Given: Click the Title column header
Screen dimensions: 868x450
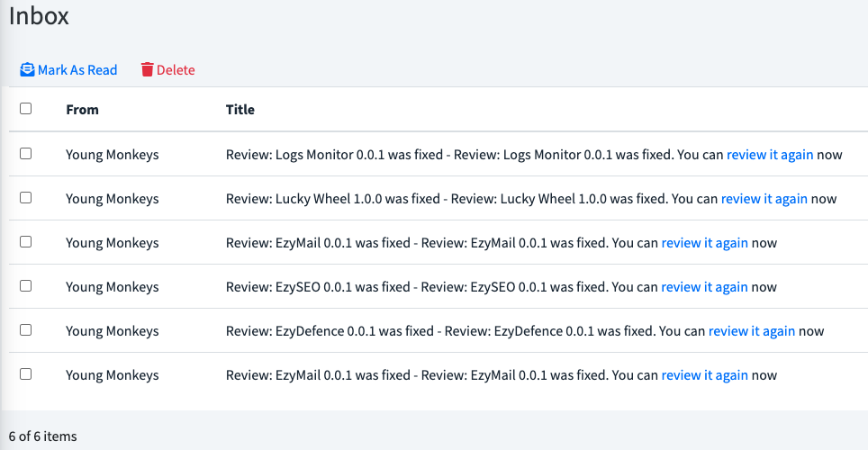Looking at the screenshot, I should click(240, 110).
